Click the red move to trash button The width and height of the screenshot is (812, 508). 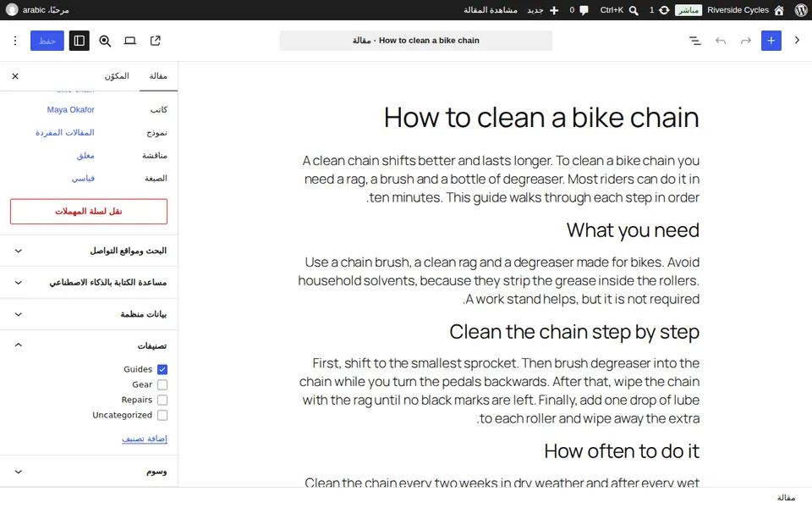[x=89, y=212]
